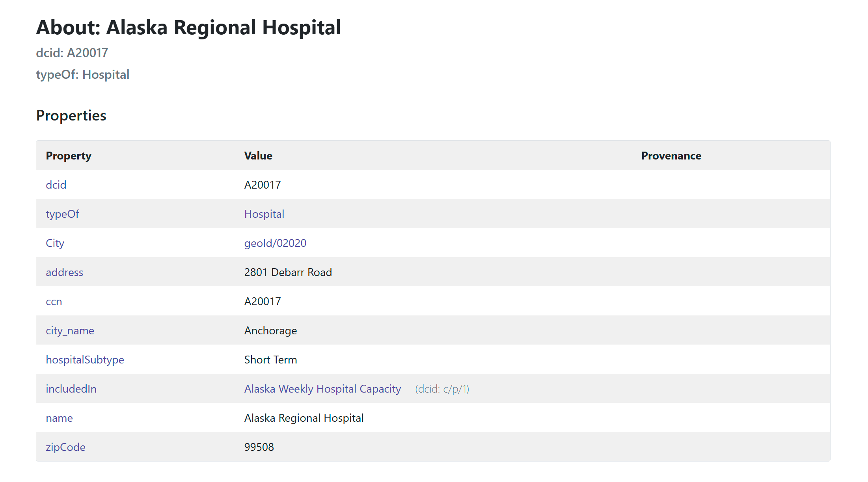Select the Value column header
The image size is (868, 482).
[258, 156]
